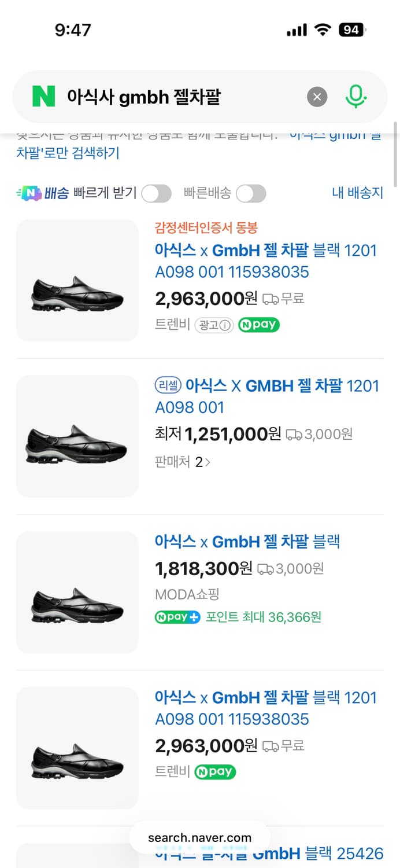
Task: Clear the search query with the X button
Action: [317, 97]
